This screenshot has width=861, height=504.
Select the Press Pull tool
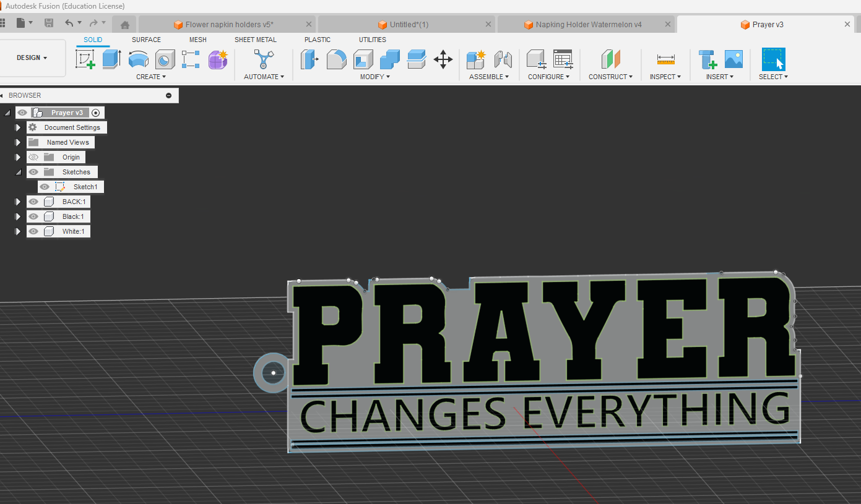click(309, 60)
